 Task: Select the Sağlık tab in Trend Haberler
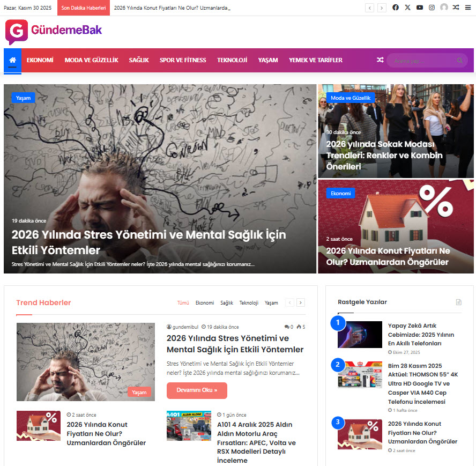(x=226, y=303)
